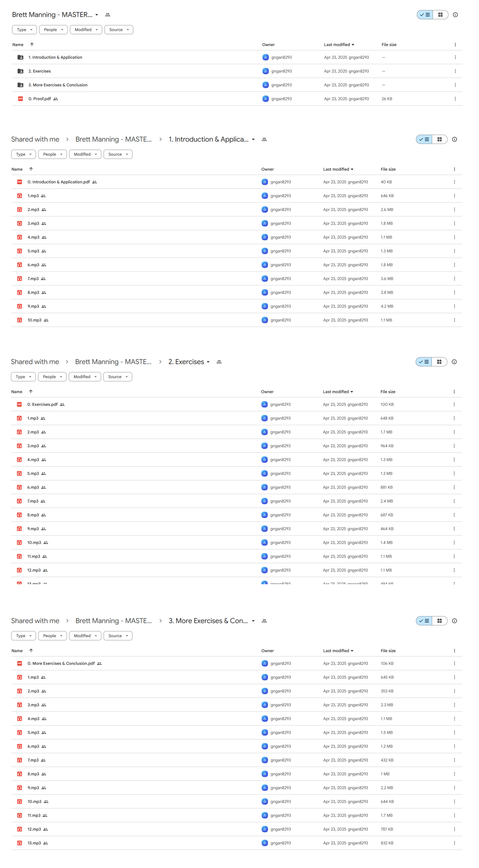Open more actions for 0. Exercises.pdf row
Screen dimensions: 479x868
click(454, 405)
